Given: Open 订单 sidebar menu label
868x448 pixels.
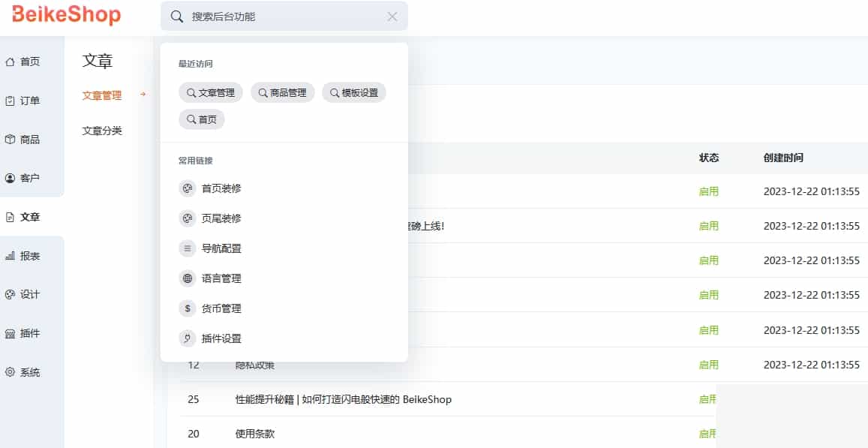Looking at the screenshot, I should coord(30,101).
